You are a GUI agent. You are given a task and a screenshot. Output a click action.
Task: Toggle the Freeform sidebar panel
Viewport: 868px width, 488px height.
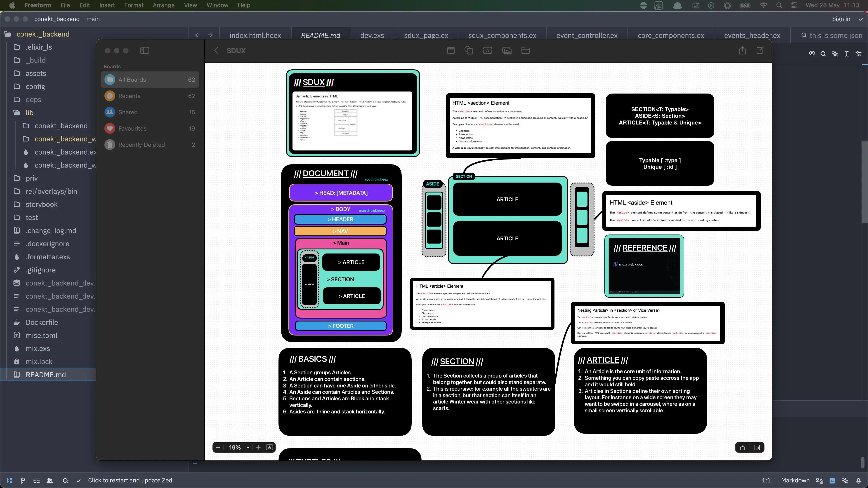pyautogui.click(x=145, y=51)
